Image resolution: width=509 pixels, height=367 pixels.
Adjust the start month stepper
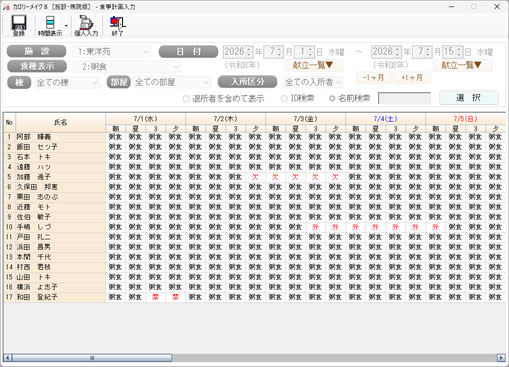click(x=279, y=52)
